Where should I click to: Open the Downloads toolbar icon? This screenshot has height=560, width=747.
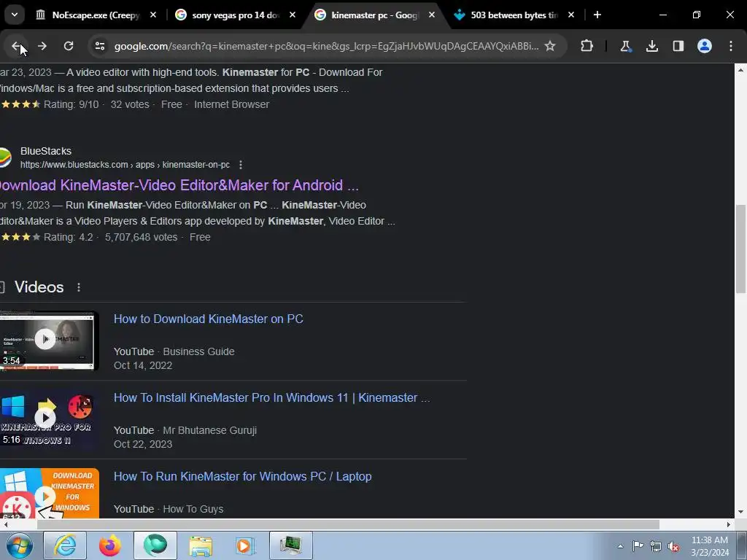652,46
